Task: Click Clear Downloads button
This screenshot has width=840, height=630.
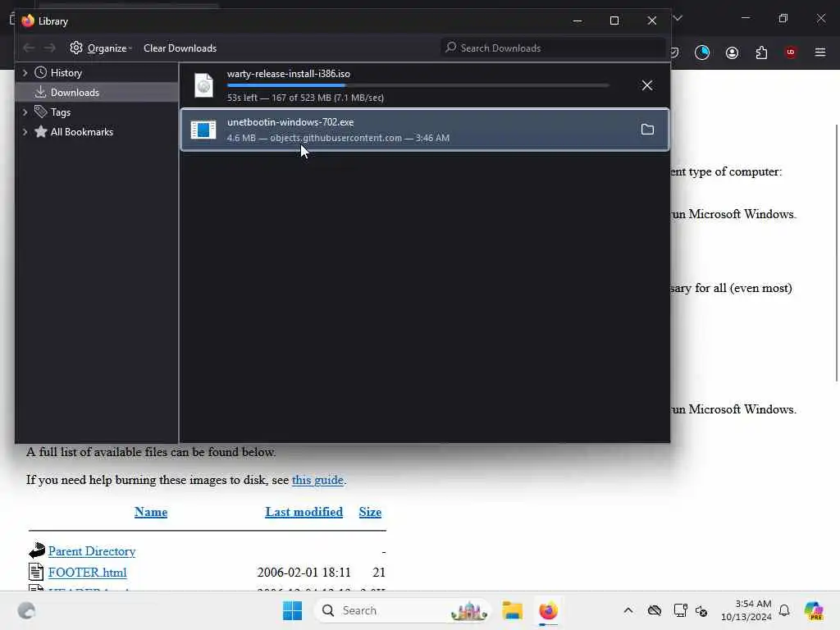Action: click(180, 48)
